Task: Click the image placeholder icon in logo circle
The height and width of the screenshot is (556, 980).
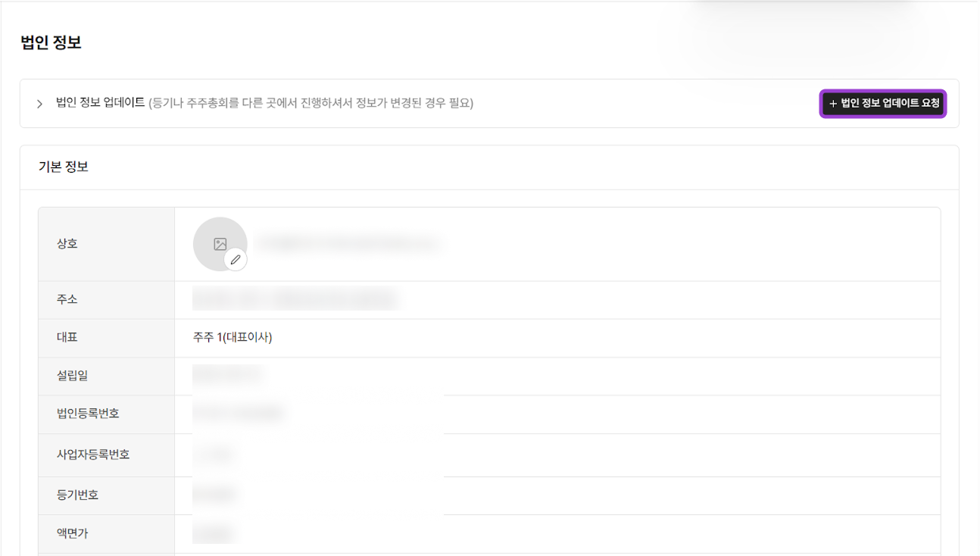Action: coord(220,244)
